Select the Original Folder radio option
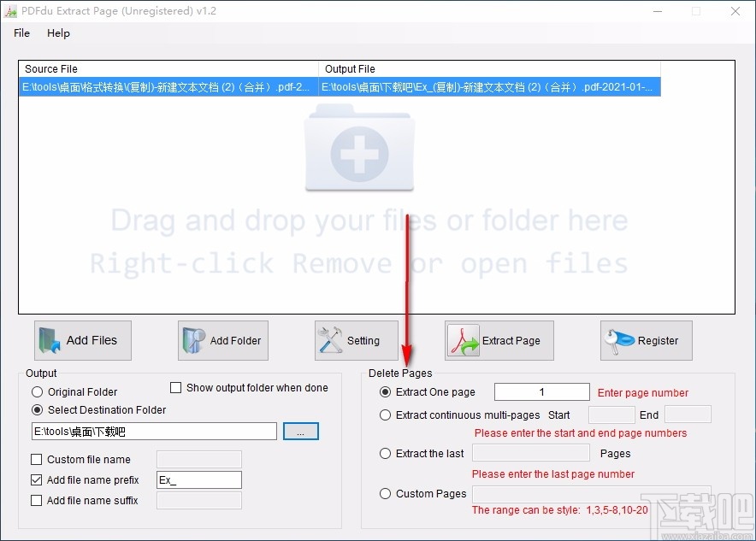Viewport: 756px width, 541px height. click(36, 391)
